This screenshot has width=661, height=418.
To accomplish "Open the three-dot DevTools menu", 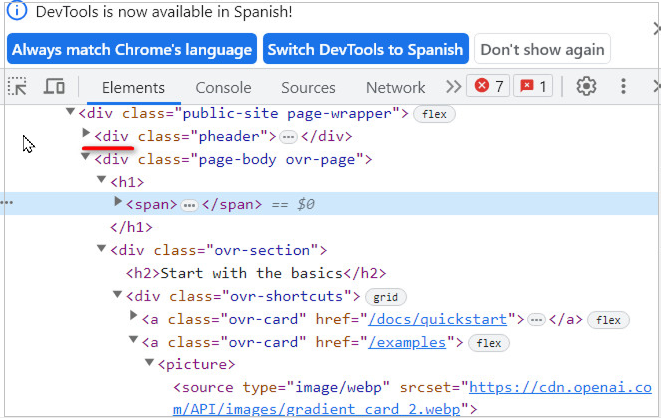I will (x=624, y=87).
